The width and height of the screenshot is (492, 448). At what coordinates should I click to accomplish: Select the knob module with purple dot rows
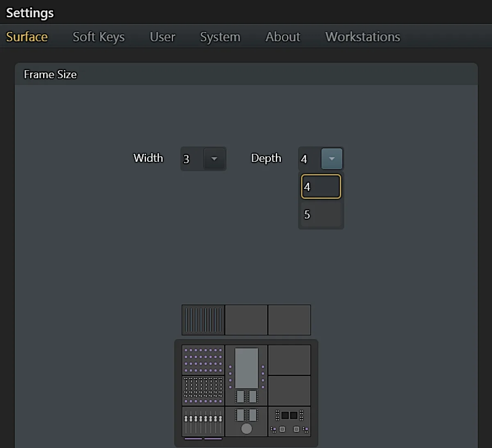point(203,360)
